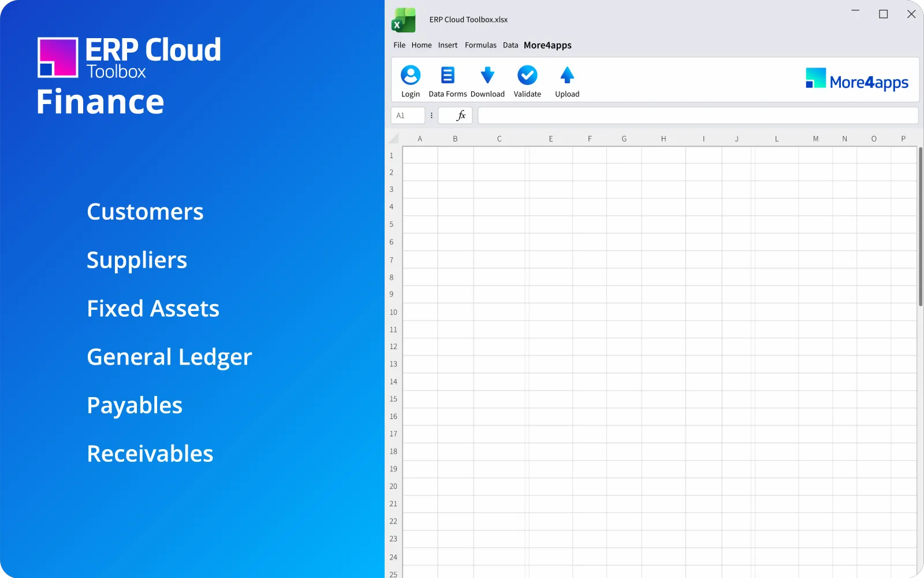Maximize the Excel window

click(884, 14)
